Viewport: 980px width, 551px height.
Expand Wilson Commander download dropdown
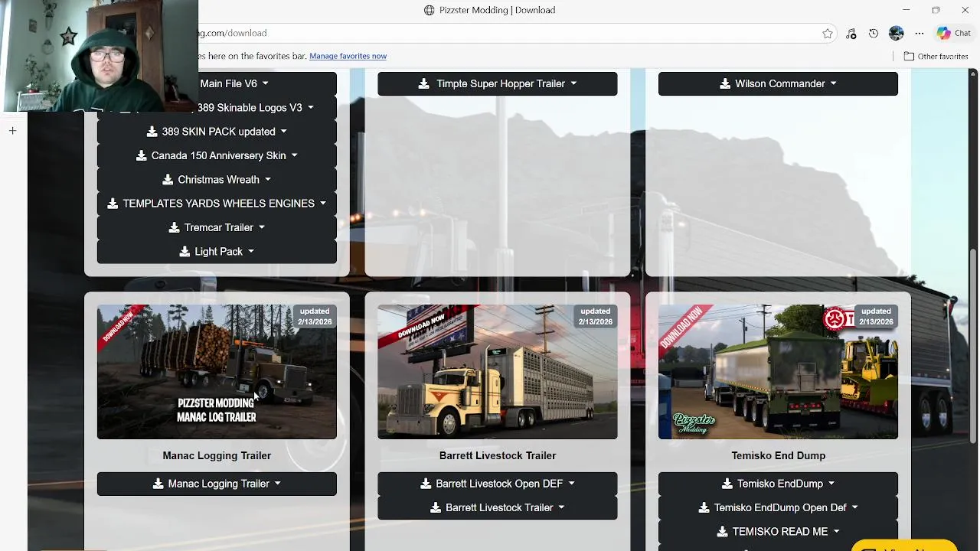pyautogui.click(x=778, y=83)
